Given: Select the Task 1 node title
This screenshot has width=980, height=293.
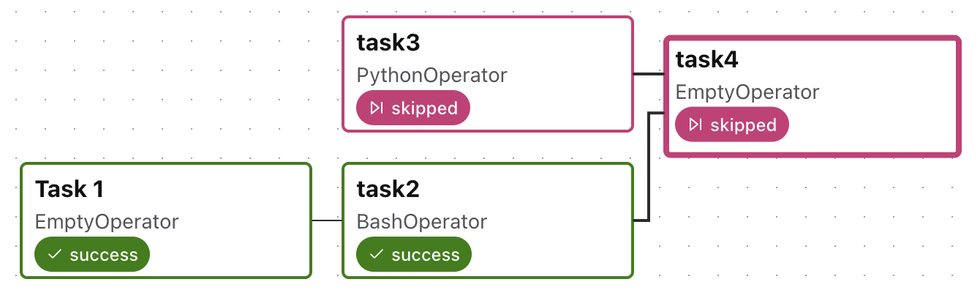Looking at the screenshot, I should (69, 190).
